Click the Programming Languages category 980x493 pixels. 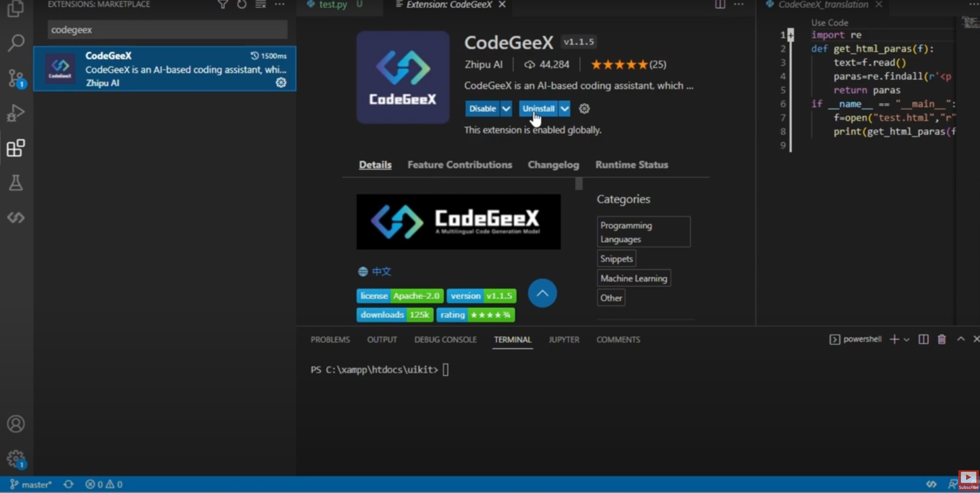click(643, 232)
